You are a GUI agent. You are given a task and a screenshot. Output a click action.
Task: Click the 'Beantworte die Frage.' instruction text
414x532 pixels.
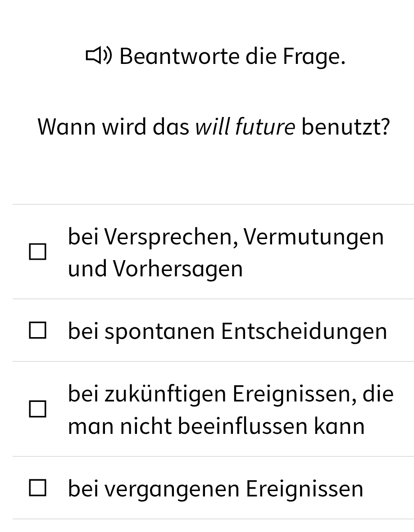232,56
